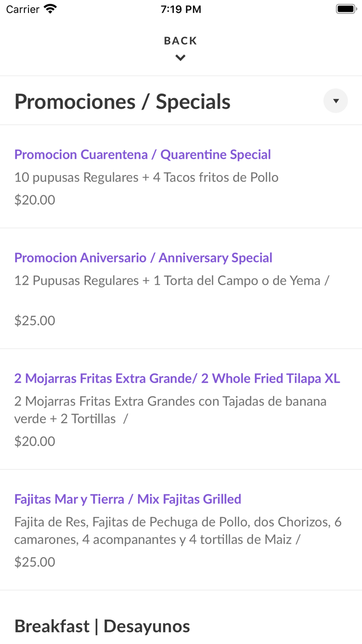Tap the battery icon in status bar
This screenshot has width=362, height=644.
click(x=345, y=8)
